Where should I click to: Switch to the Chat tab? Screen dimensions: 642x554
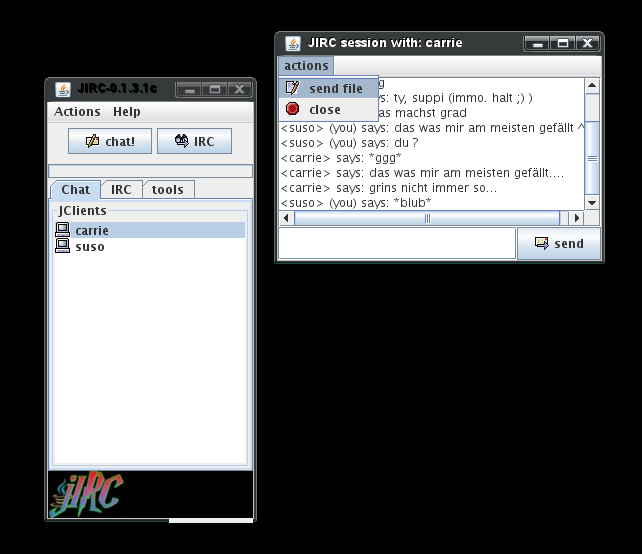(75, 190)
